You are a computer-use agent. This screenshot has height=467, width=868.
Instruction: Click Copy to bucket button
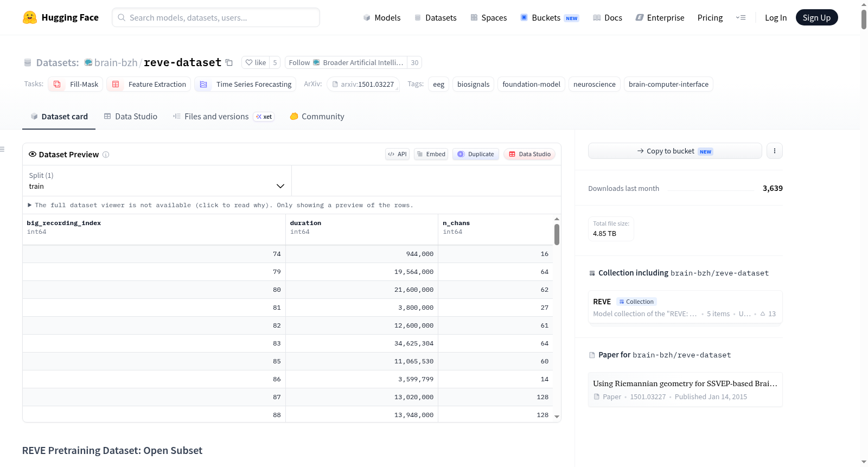click(675, 151)
